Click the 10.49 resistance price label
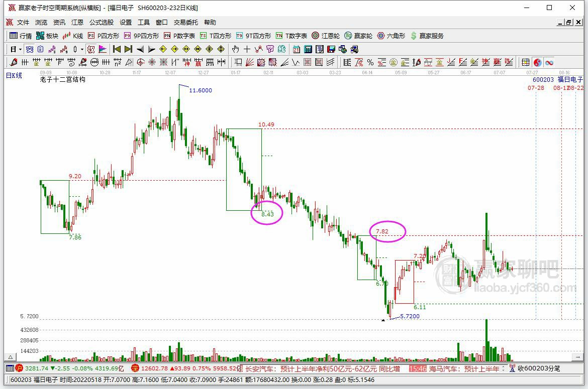Viewport: 588px width, 389px height. point(266,124)
